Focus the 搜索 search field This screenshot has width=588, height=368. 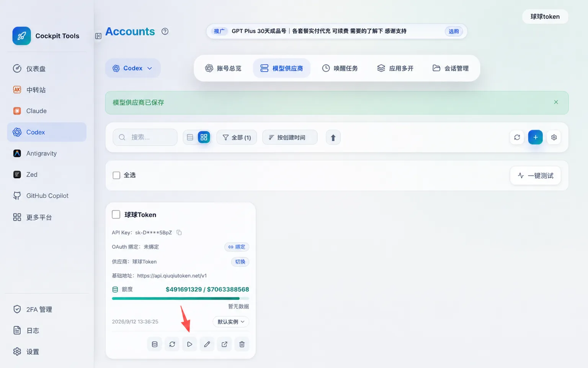pyautogui.click(x=145, y=137)
